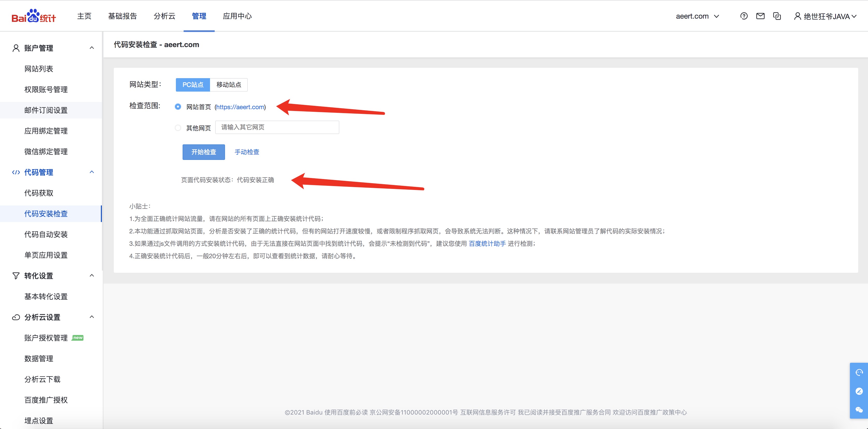The width and height of the screenshot is (868, 429).
Task: Open the aeert.com site dropdown
Action: pyautogui.click(x=697, y=16)
